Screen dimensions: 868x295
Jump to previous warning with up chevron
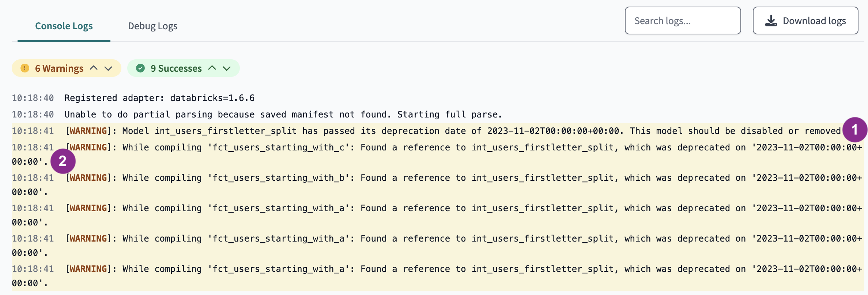[94, 68]
